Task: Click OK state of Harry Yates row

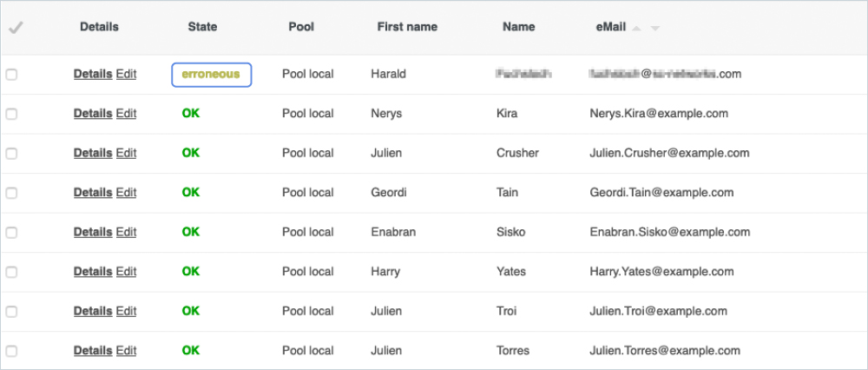Action: tap(191, 271)
